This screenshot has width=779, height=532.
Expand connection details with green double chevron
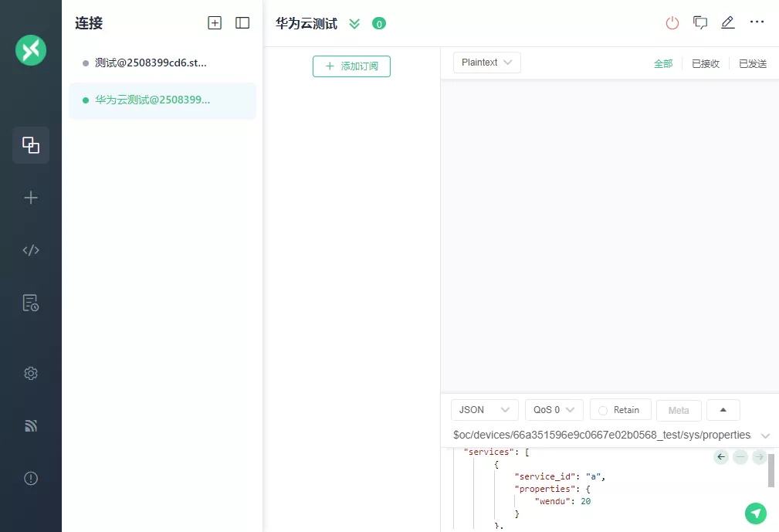354,23
